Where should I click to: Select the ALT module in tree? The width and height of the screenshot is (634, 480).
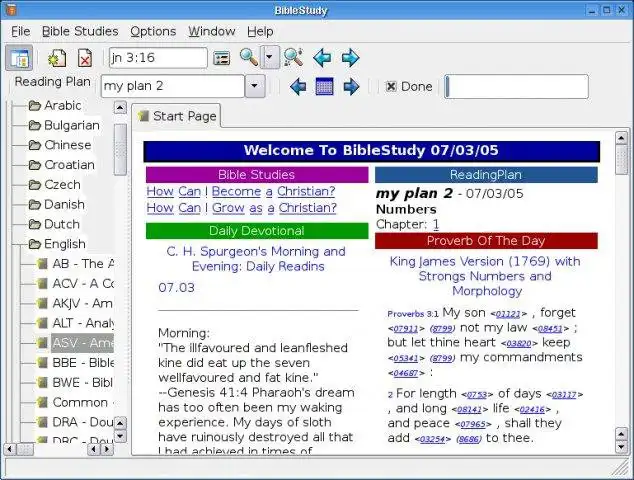pos(75,324)
